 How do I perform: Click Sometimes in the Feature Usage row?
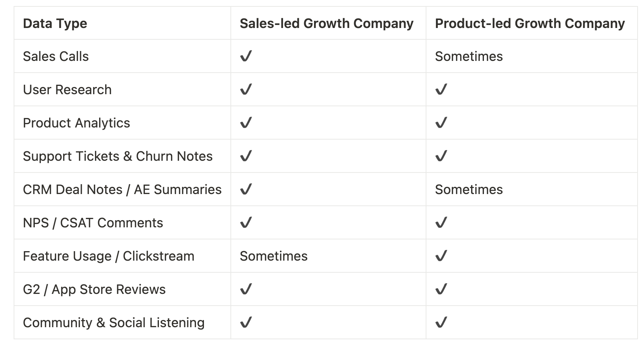pos(274,256)
